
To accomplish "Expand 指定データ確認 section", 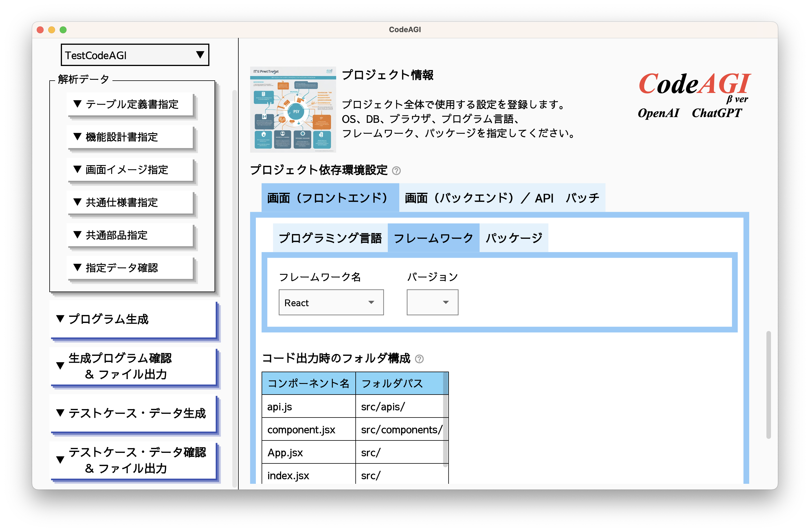I will (131, 268).
